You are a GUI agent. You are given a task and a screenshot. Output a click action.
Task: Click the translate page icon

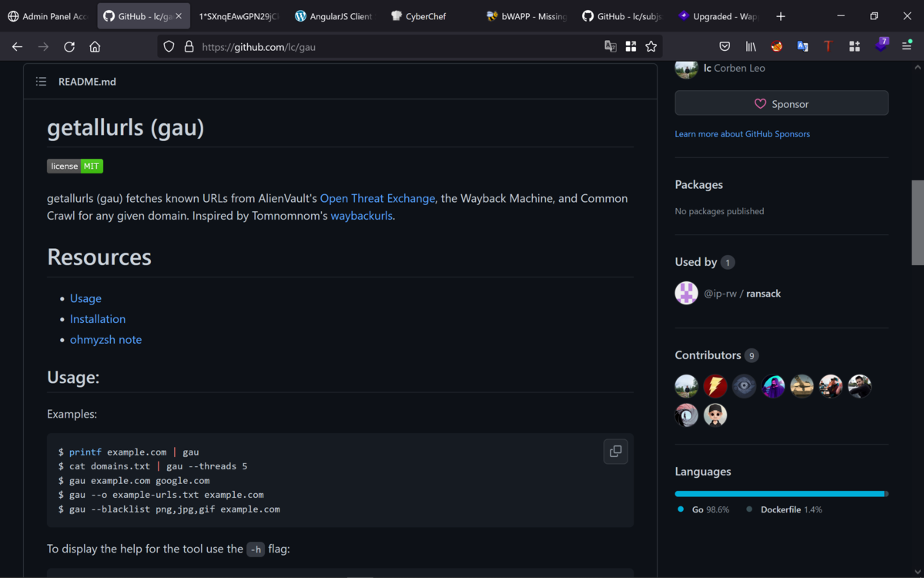click(x=611, y=46)
